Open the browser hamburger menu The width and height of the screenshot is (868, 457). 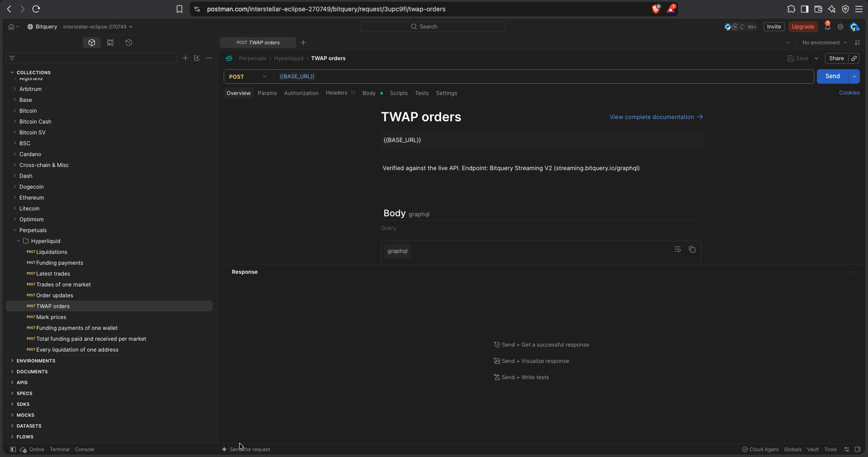pyautogui.click(x=859, y=9)
